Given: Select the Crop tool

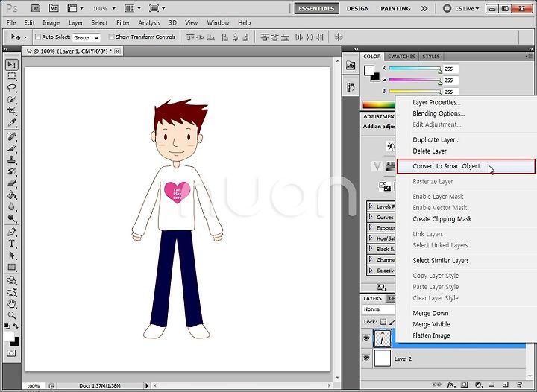Looking at the screenshot, I should (12, 111).
